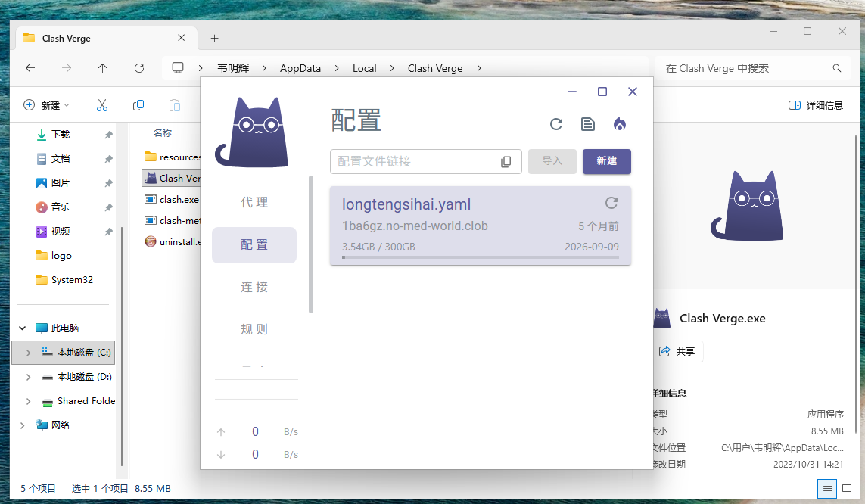Select the clash-meta file in the list
The height and width of the screenshot is (504, 865).
172,220
